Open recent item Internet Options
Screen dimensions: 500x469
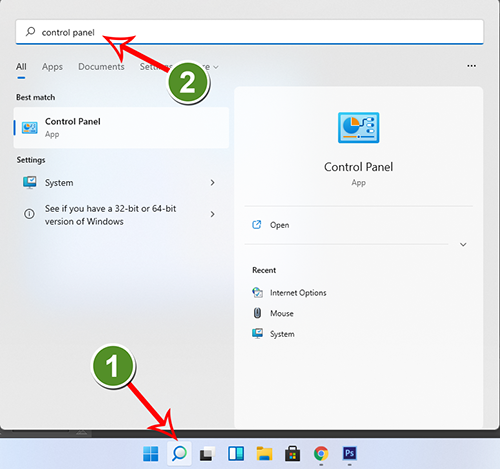298,293
